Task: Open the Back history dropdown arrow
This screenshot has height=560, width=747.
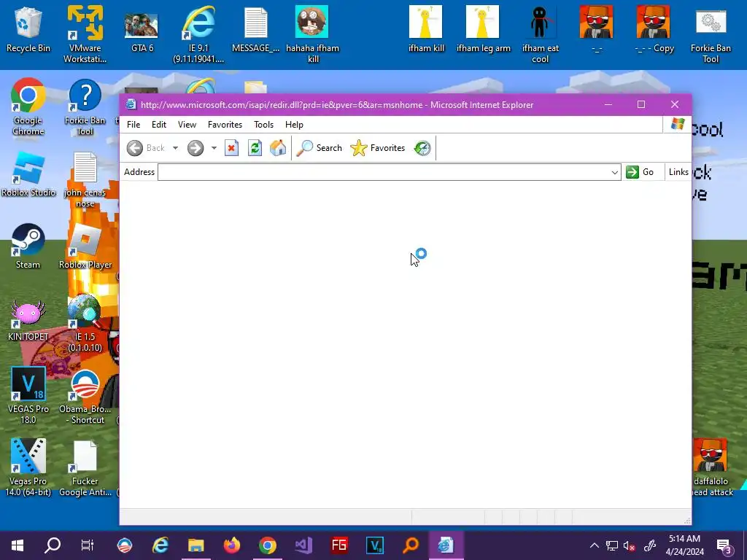Action: click(175, 148)
